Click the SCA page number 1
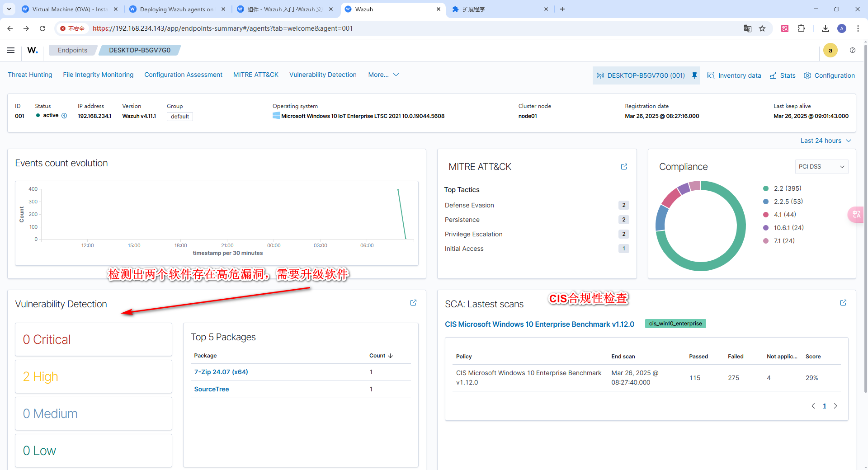The image size is (868, 470). click(x=824, y=406)
